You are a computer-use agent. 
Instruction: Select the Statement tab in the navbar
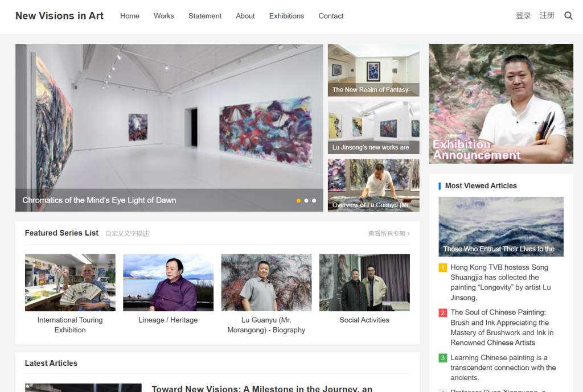tap(205, 16)
